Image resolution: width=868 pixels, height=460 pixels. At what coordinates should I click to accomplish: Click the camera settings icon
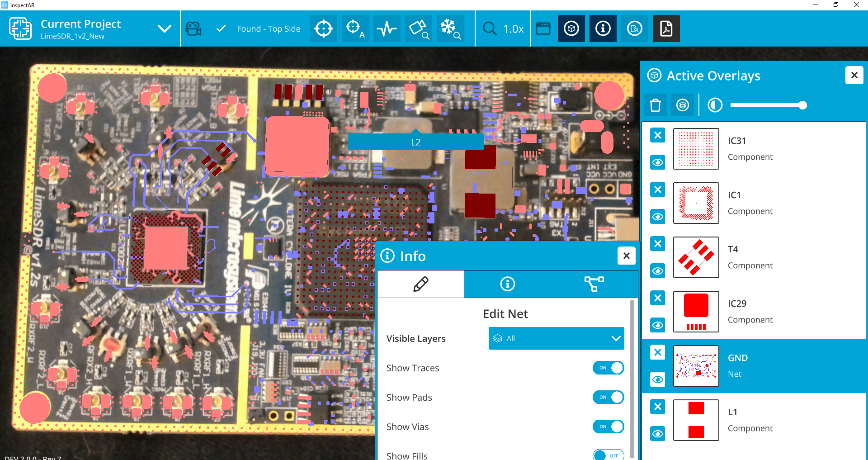click(x=193, y=28)
